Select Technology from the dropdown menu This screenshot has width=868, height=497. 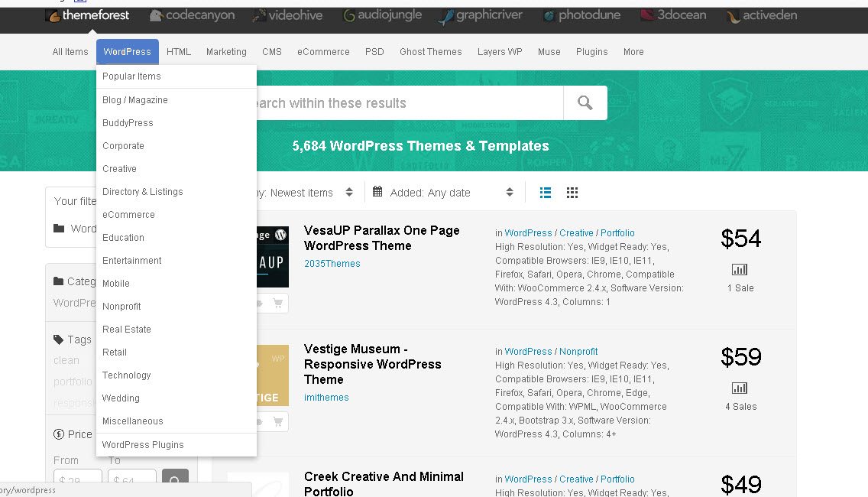coord(177,375)
